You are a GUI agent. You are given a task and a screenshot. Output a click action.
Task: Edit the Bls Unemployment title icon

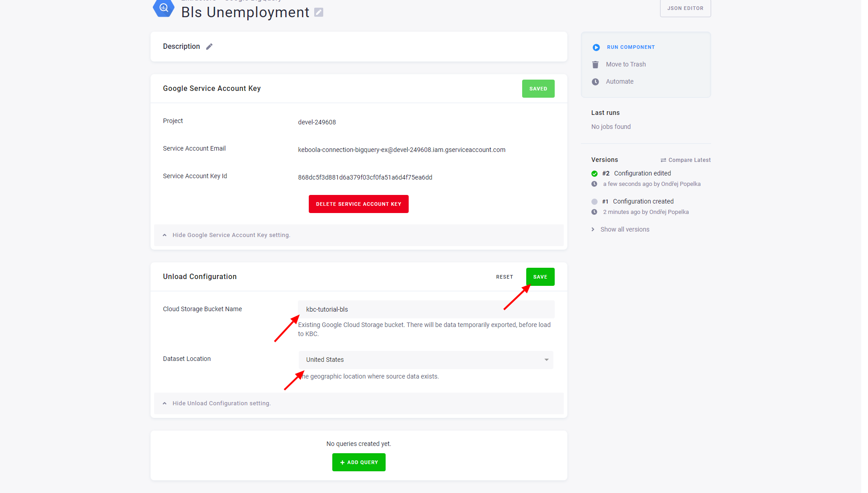point(319,12)
